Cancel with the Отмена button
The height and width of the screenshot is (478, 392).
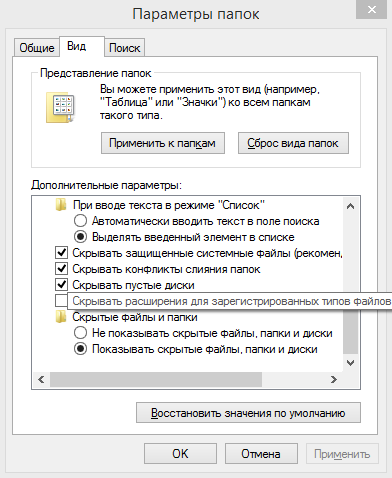(x=261, y=454)
